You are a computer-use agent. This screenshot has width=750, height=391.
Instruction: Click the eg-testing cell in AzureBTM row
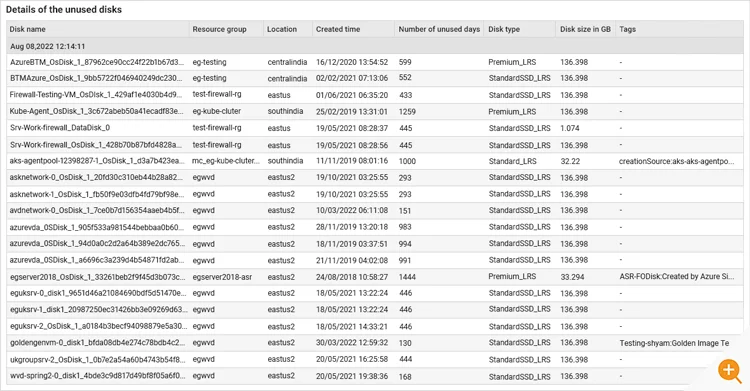pos(210,62)
